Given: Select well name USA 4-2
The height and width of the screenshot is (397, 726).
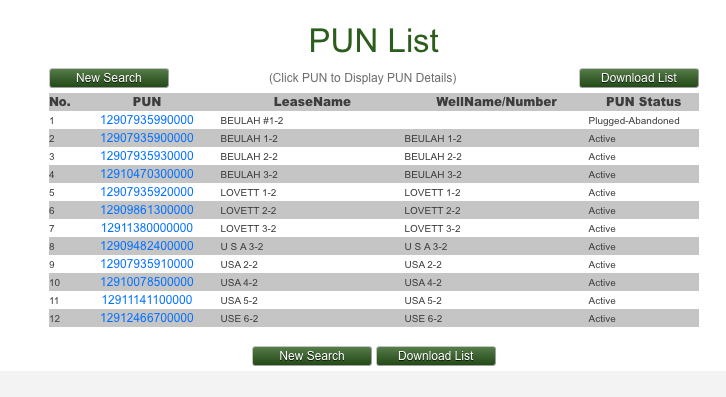Looking at the screenshot, I should pyautogui.click(x=423, y=284).
